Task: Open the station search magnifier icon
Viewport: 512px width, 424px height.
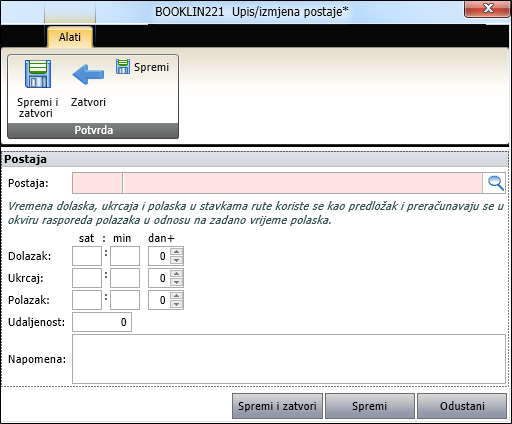Action: click(x=495, y=183)
